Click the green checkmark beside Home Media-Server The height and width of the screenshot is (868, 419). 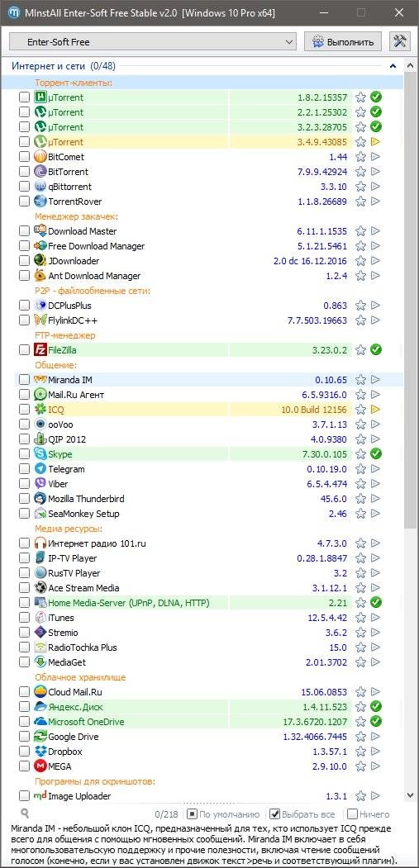376,602
